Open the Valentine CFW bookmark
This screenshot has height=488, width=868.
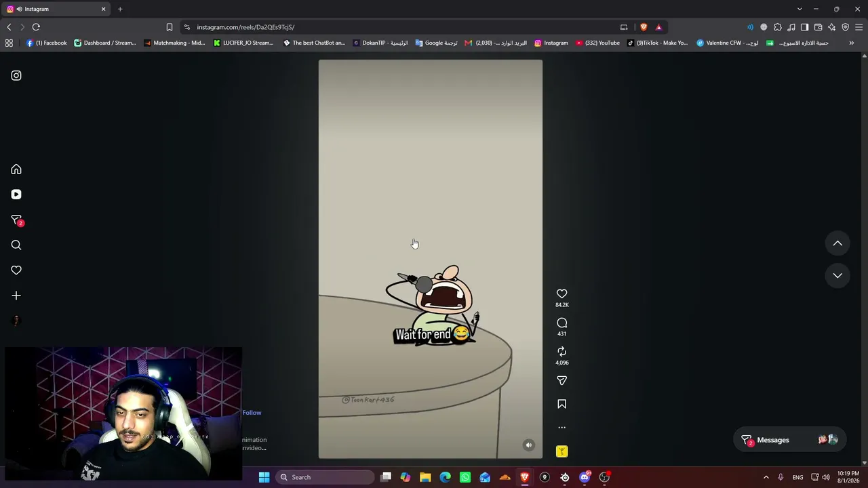(728, 43)
